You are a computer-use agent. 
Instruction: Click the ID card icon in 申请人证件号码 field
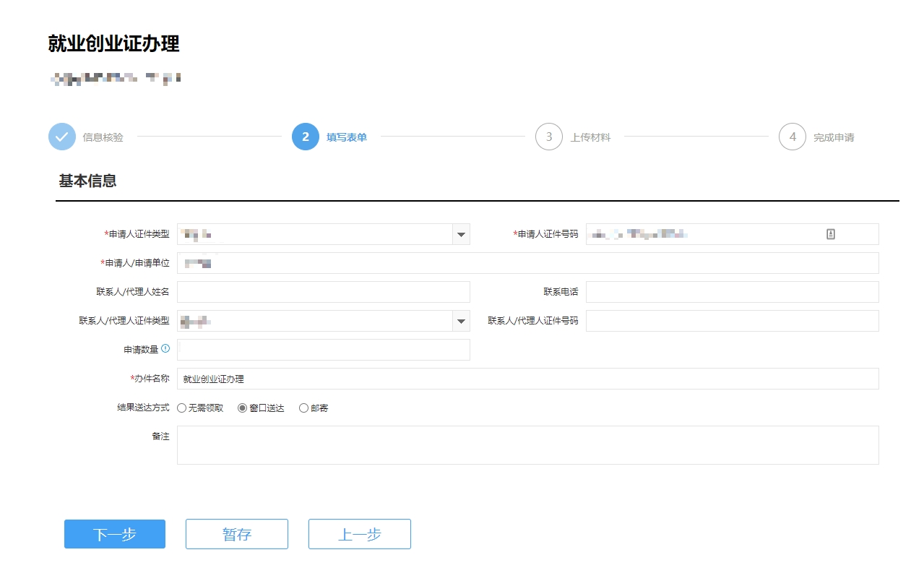pyautogui.click(x=831, y=234)
